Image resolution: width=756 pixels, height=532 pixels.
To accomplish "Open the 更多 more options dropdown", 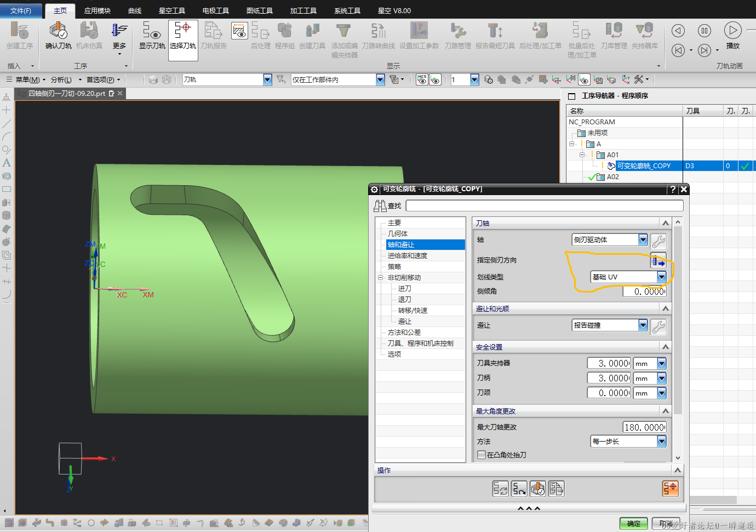I will (119, 38).
